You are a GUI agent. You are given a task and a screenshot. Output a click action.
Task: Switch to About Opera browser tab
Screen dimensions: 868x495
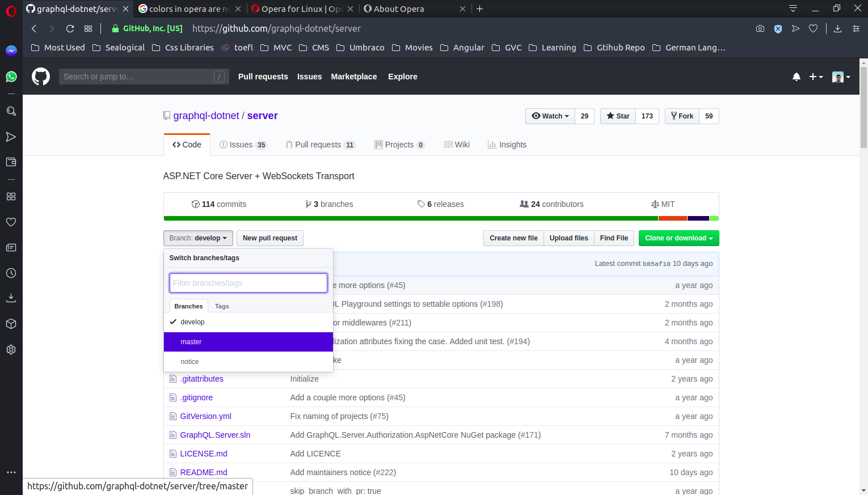click(x=414, y=9)
